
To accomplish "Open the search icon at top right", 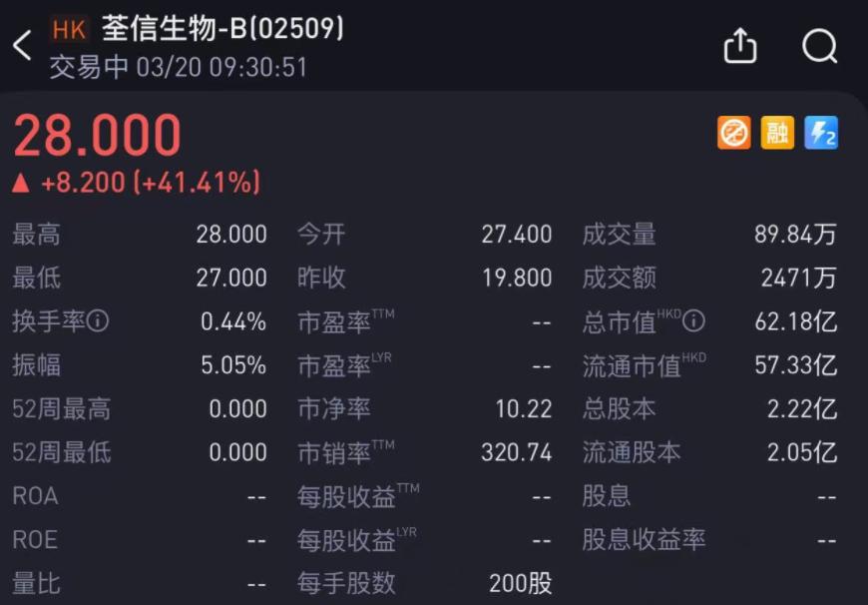I will pos(819,46).
